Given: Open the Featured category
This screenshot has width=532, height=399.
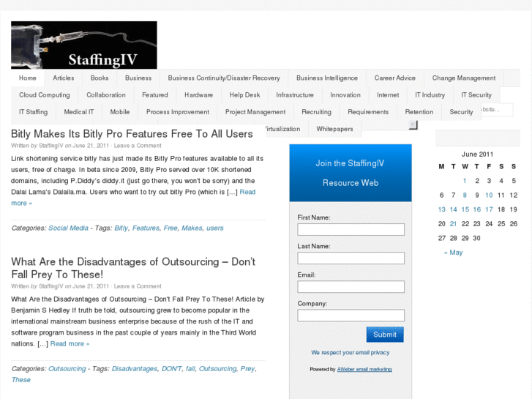Looking at the screenshot, I should [x=154, y=95].
